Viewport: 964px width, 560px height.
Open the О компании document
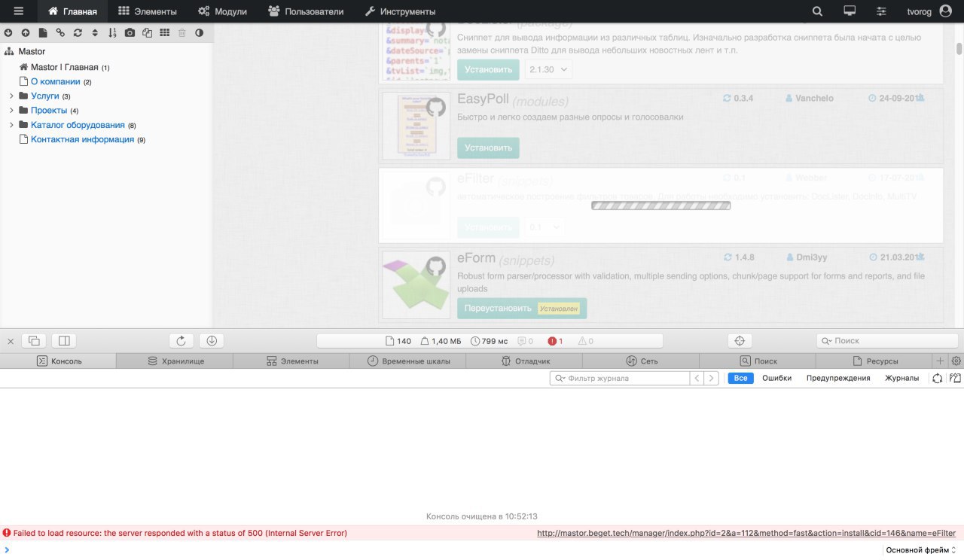pyautogui.click(x=55, y=81)
